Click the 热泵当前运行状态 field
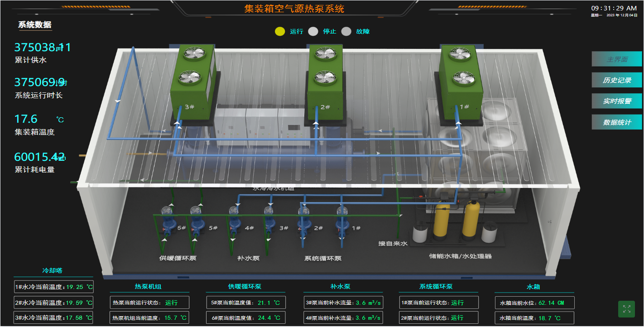 pos(149,303)
